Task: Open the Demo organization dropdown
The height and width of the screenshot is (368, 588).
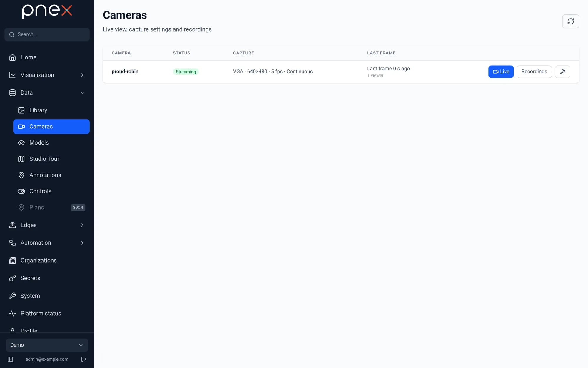Action: tap(47, 345)
